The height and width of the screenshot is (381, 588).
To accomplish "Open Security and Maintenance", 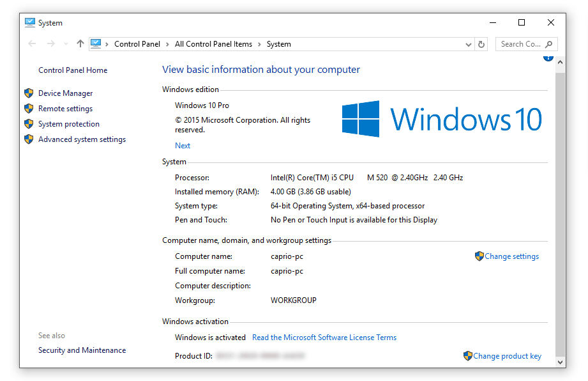I will (x=82, y=350).
